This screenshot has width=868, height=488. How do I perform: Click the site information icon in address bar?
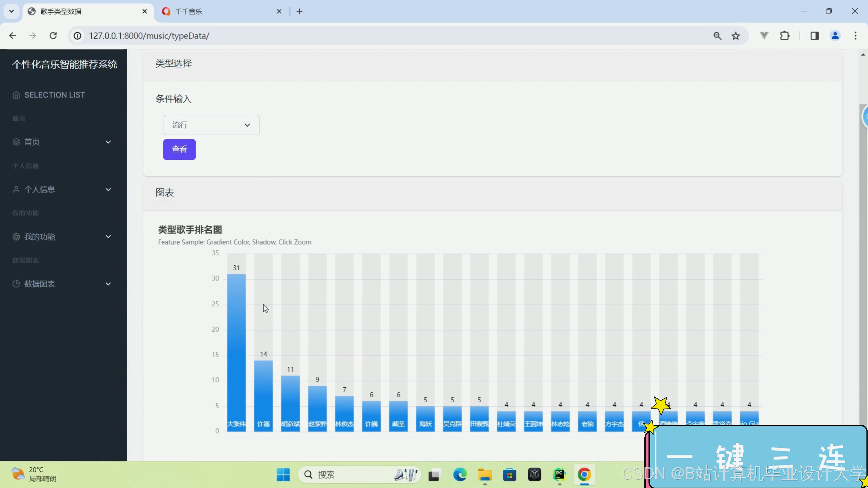pos(78,36)
